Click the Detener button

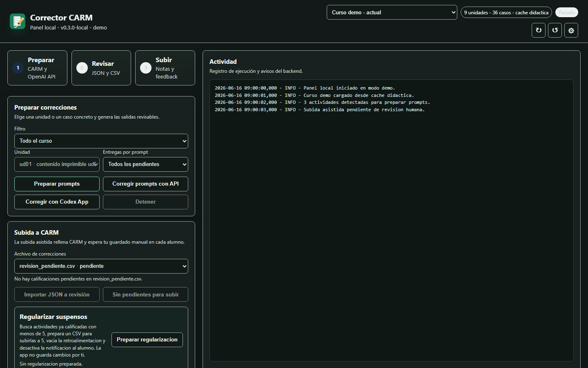[x=145, y=202]
